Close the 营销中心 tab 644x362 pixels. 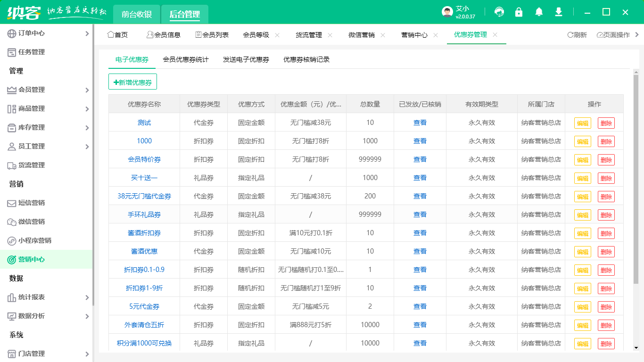click(436, 35)
